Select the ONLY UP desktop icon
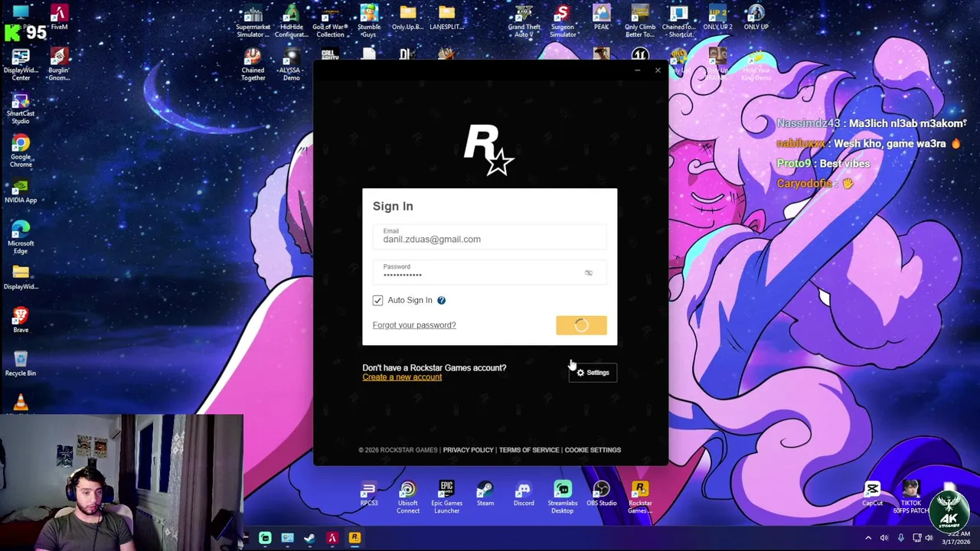Image resolution: width=980 pixels, height=551 pixels. [x=756, y=18]
